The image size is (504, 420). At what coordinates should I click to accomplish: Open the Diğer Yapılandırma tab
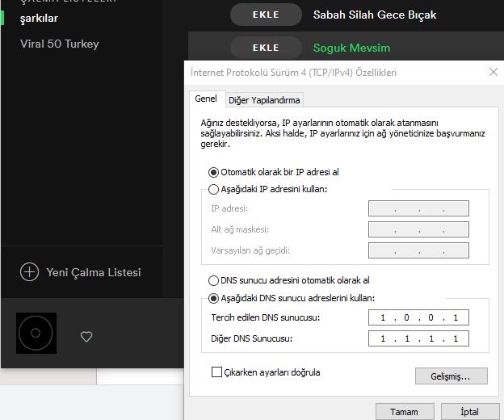point(264,100)
